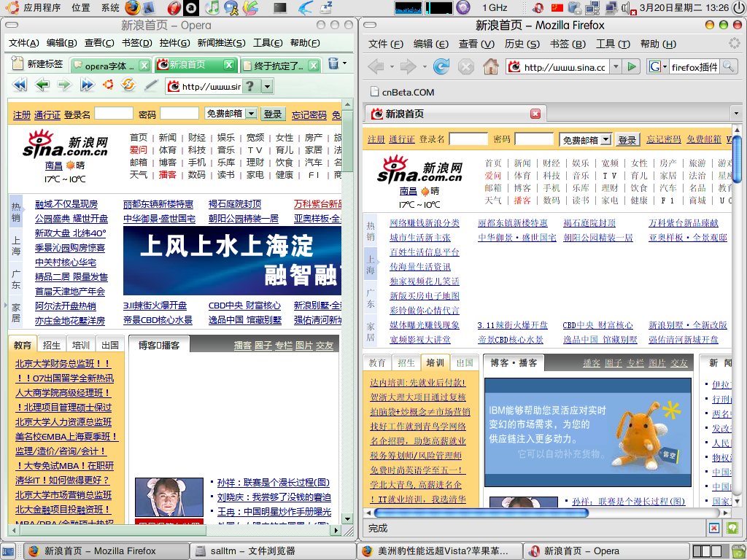This screenshot has height=560, width=747.
Task: Click Firefox forward arrow button
Action: coord(409,66)
